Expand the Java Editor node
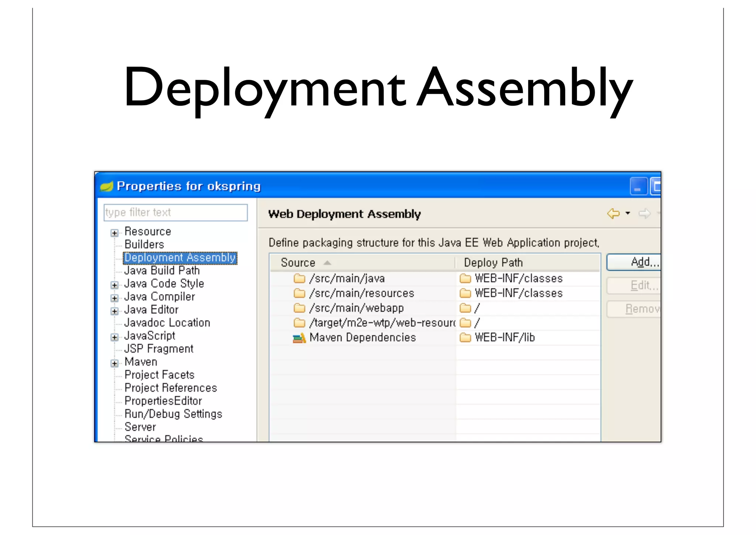The image size is (756, 535). coord(114,311)
